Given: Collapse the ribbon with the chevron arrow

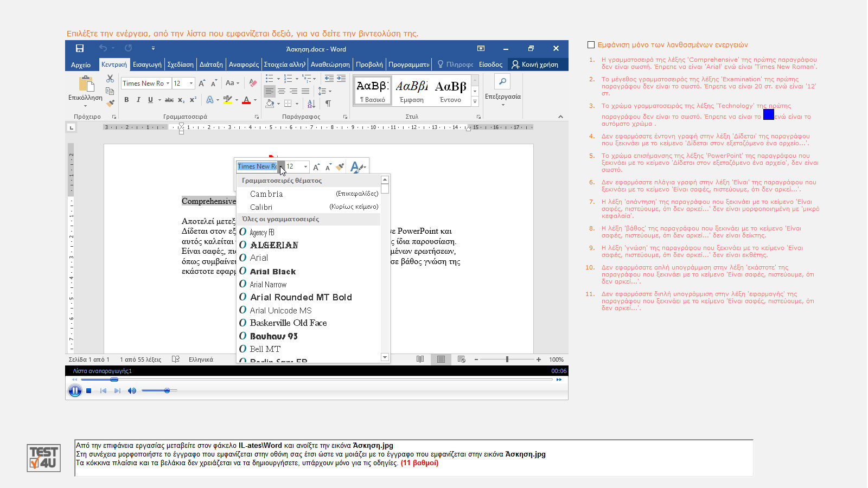Looking at the screenshot, I should click(x=560, y=117).
